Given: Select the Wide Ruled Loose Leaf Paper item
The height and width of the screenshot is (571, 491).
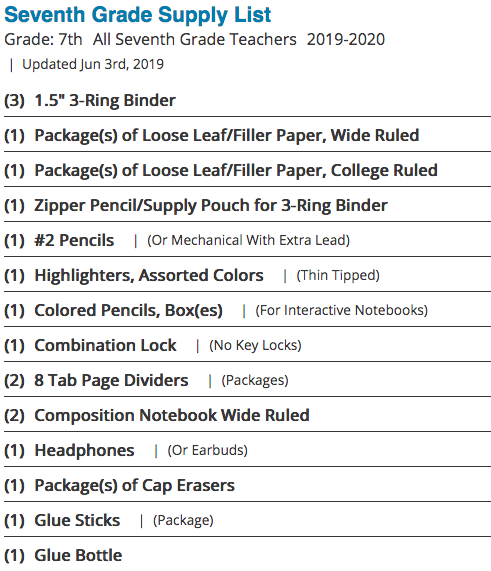Looking at the screenshot, I should click(x=227, y=135).
